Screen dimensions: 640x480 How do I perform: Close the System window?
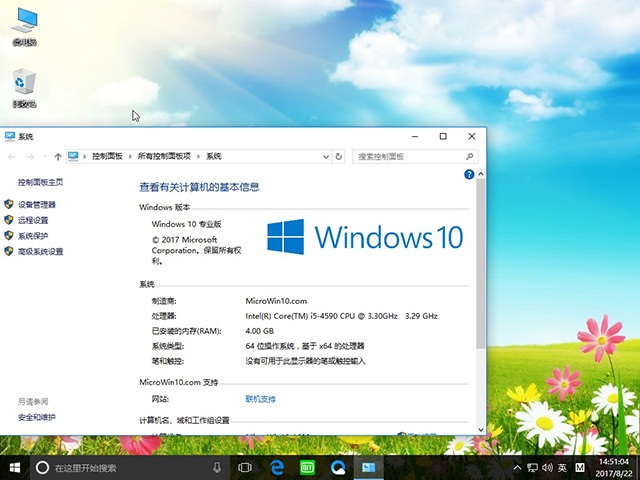471,136
